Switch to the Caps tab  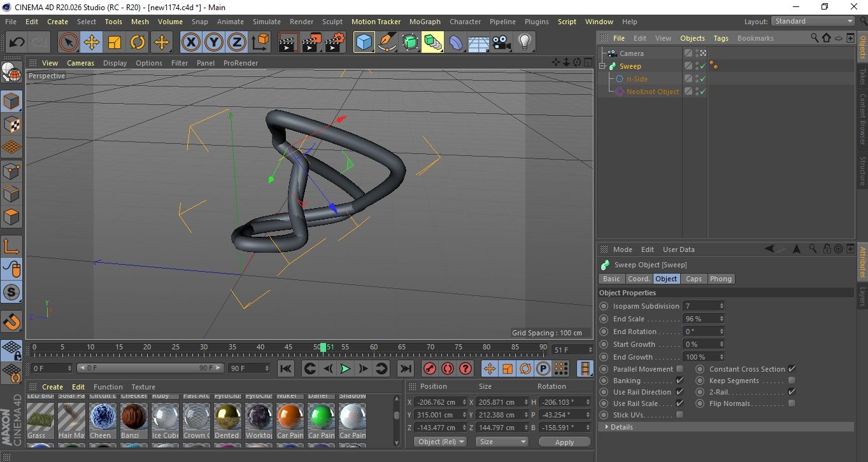[694, 279]
